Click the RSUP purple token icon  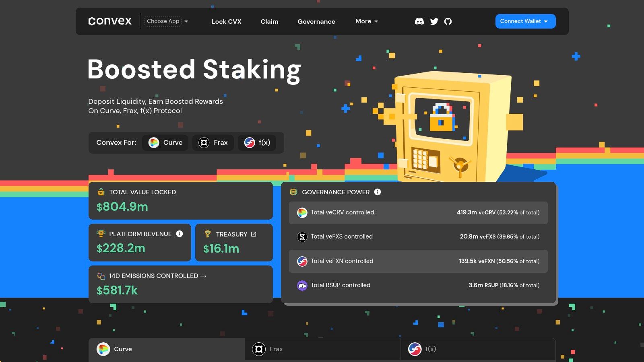302,286
